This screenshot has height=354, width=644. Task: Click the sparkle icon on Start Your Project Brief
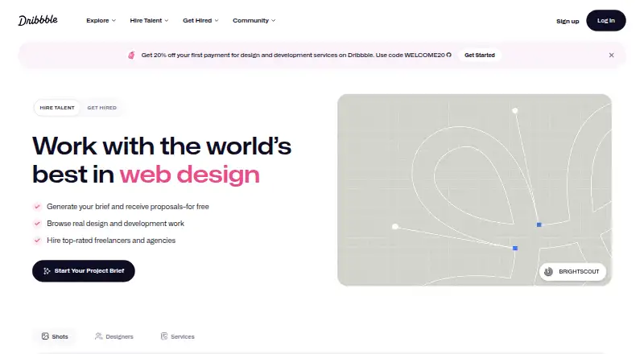click(47, 271)
